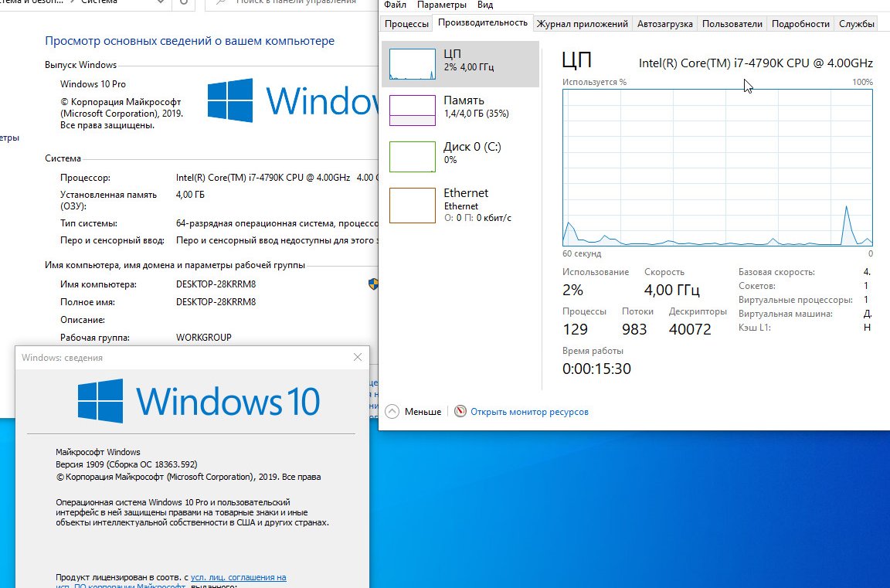Click installed memory value 4,00 ГБ
This screenshot has width=890, height=588.
click(190, 195)
